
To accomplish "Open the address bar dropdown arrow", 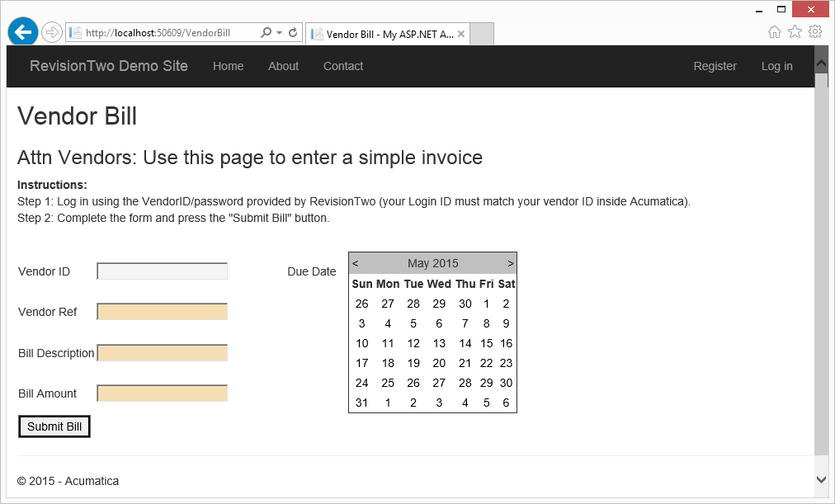I will (279, 32).
